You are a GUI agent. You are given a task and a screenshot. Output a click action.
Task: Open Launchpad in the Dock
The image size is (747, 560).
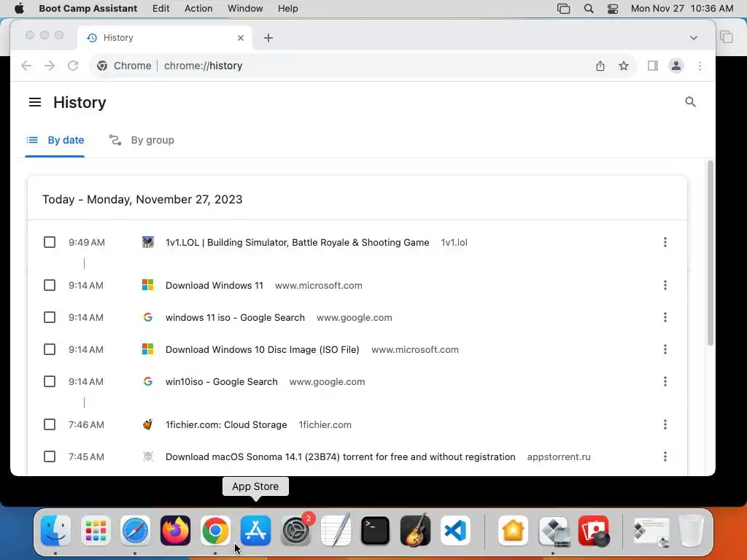coord(96,531)
